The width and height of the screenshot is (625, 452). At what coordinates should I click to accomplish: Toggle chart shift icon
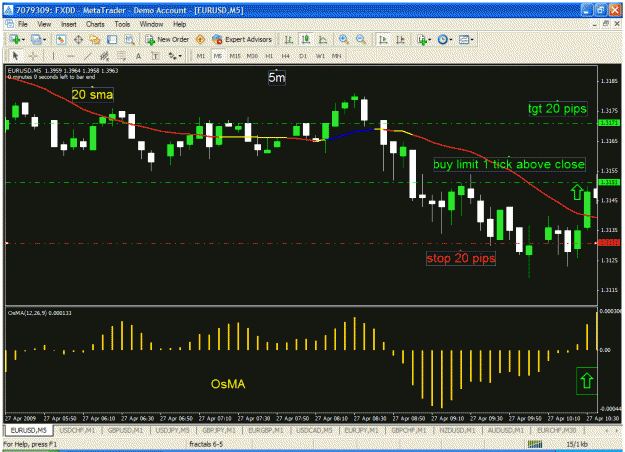[x=400, y=39]
